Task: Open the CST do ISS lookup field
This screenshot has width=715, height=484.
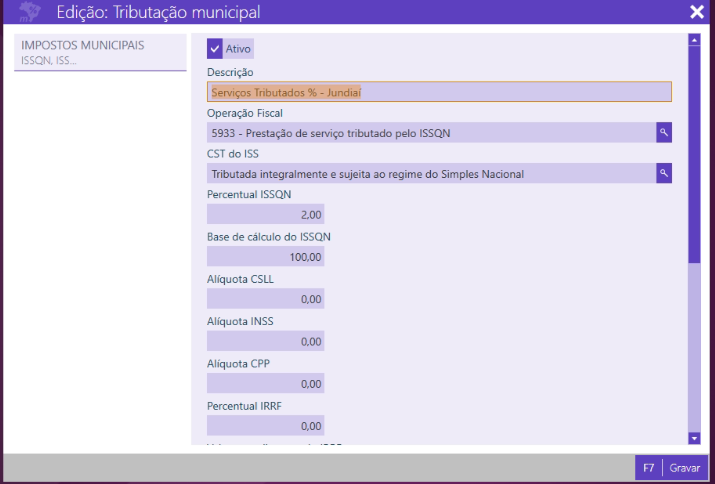Action: click(430, 174)
